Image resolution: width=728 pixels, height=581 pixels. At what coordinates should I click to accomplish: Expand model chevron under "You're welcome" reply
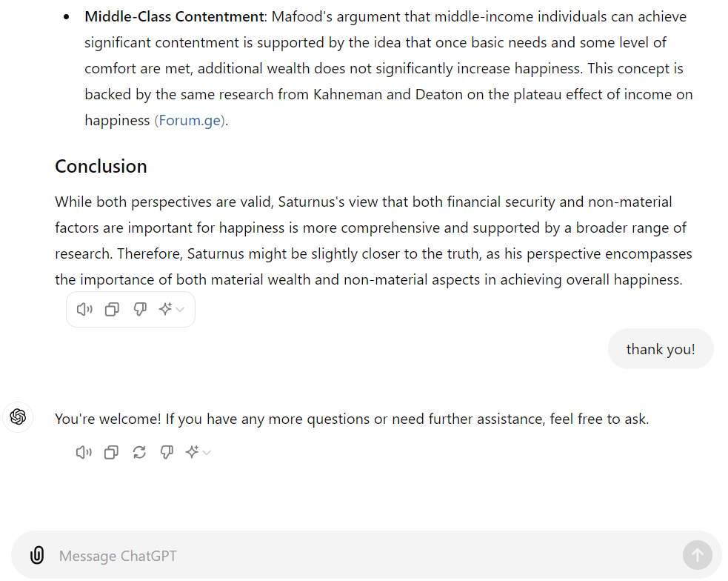[207, 452]
